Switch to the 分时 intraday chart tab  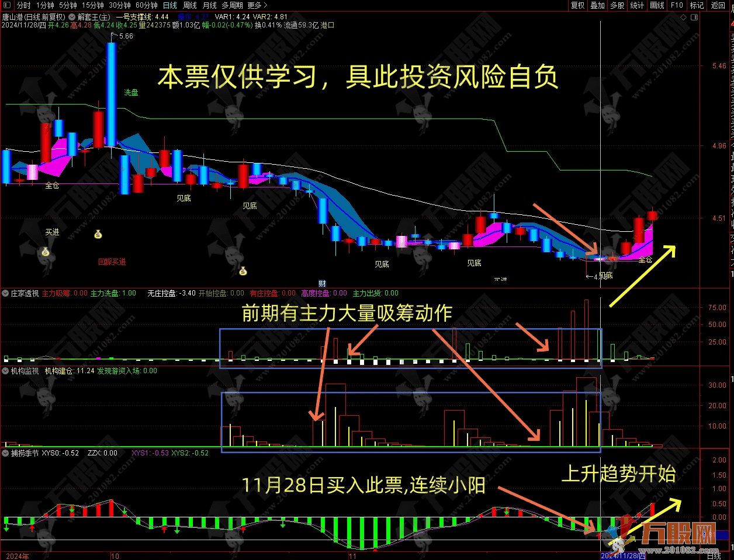24,5
